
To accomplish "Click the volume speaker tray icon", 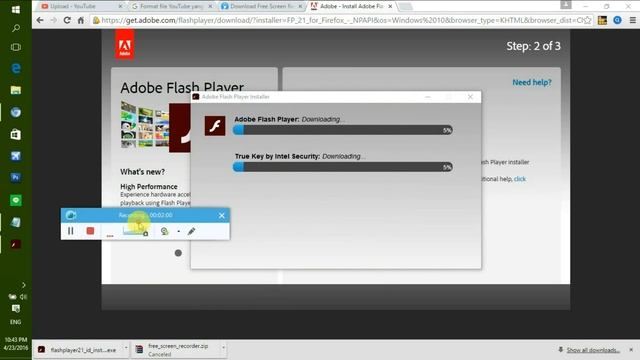I will (24, 297).
